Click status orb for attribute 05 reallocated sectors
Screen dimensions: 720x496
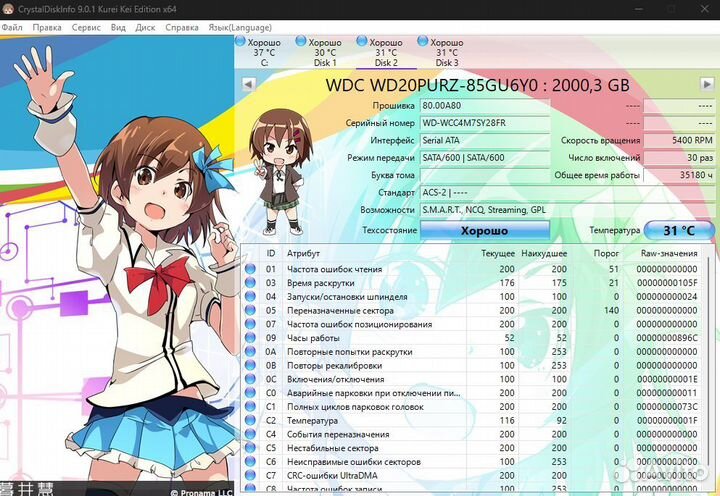click(251, 311)
